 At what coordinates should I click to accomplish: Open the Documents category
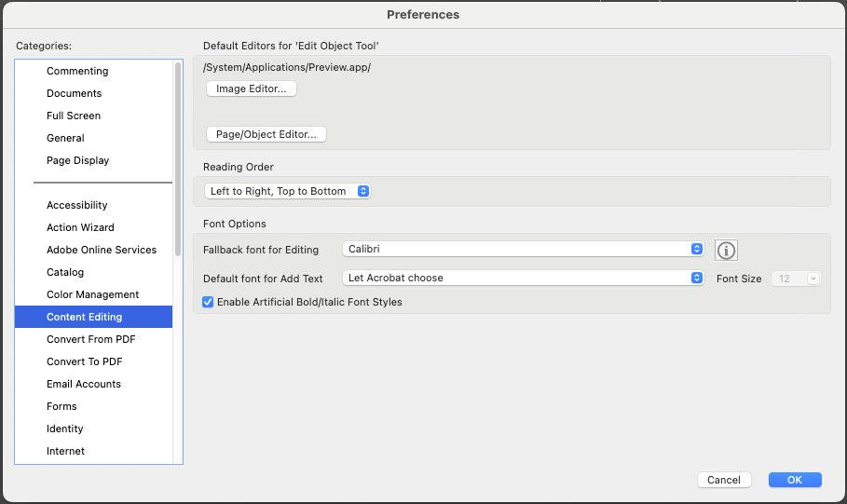[75, 93]
